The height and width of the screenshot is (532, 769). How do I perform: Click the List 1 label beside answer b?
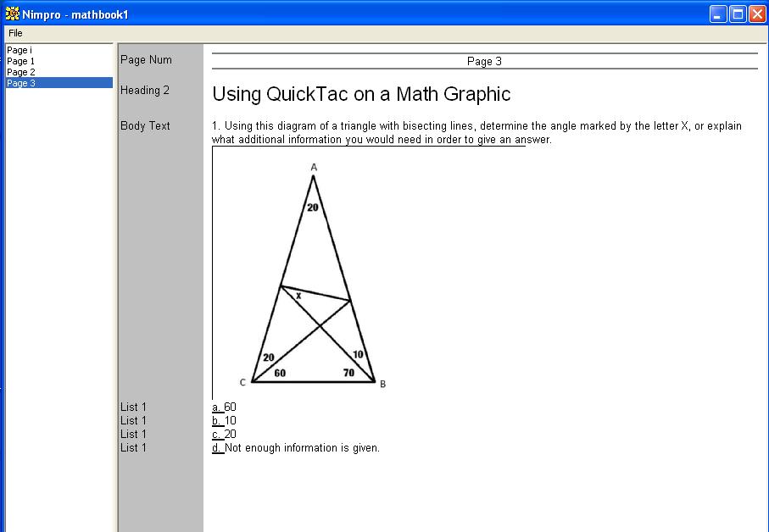click(133, 421)
